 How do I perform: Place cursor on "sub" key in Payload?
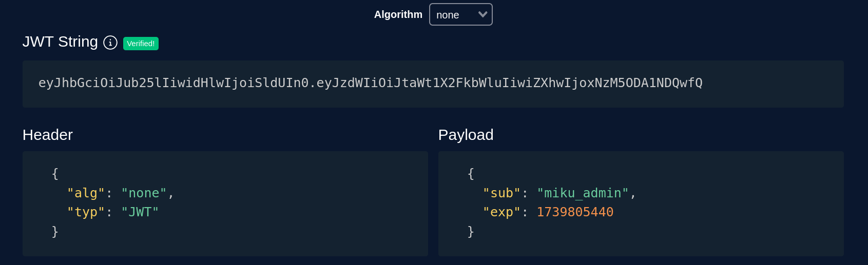point(501,193)
